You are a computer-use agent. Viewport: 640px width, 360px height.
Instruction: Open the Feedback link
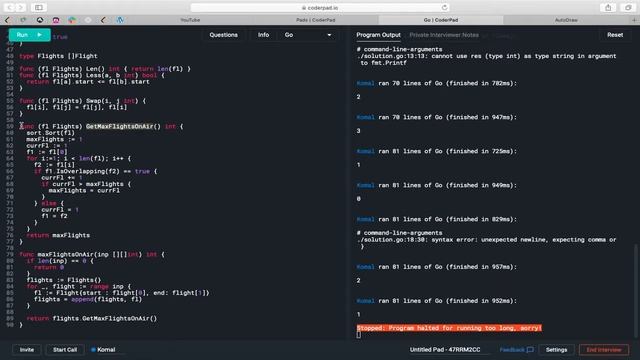pyautogui.click(x=516, y=350)
